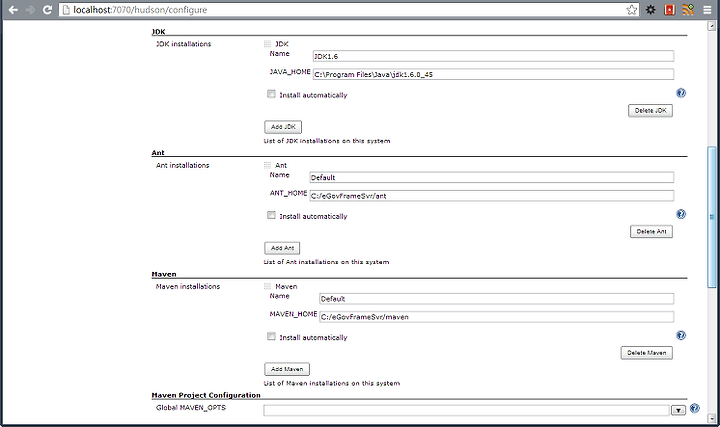Focus the MAVEN_HOME path field
The image size is (720, 427).
pyautogui.click(x=496, y=317)
